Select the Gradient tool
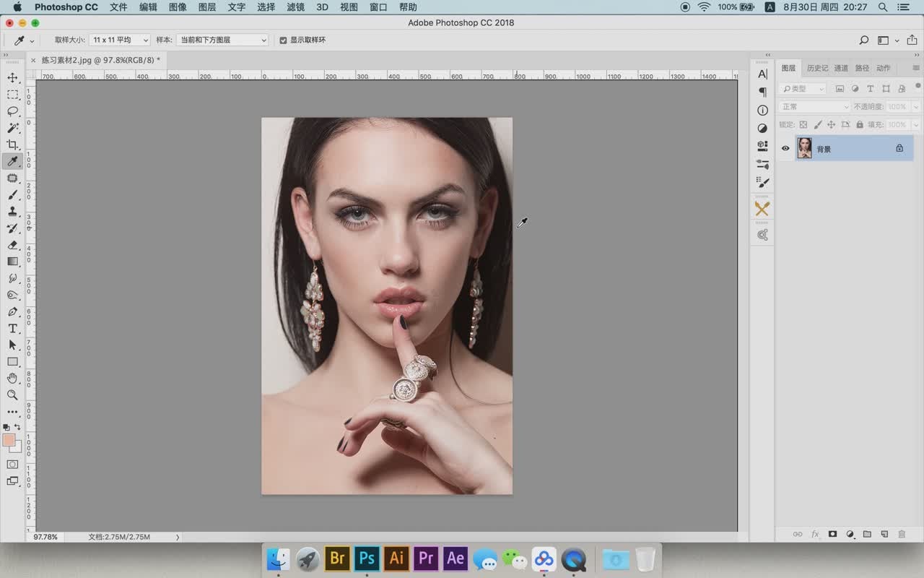Image resolution: width=924 pixels, height=578 pixels. click(12, 262)
